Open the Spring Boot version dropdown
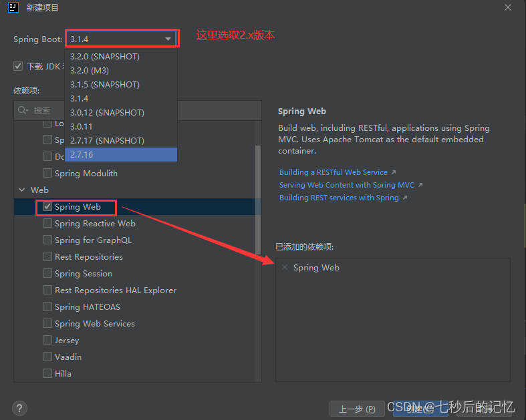Screen dimensions: 526x420 [x=122, y=39]
